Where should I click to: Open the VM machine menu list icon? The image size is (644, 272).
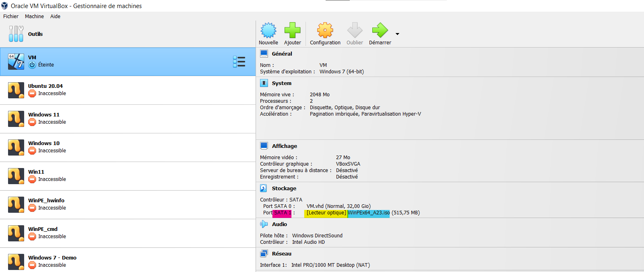tap(239, 62)
